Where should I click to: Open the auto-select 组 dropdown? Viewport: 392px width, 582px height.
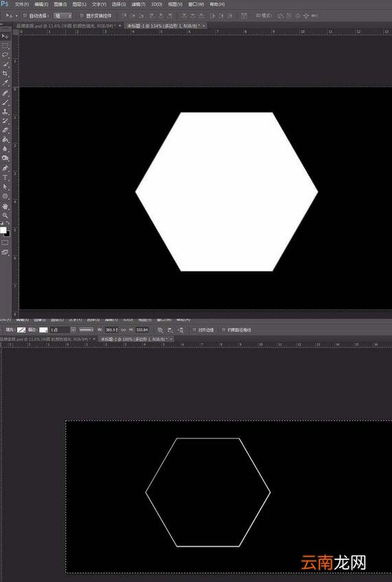62,16
